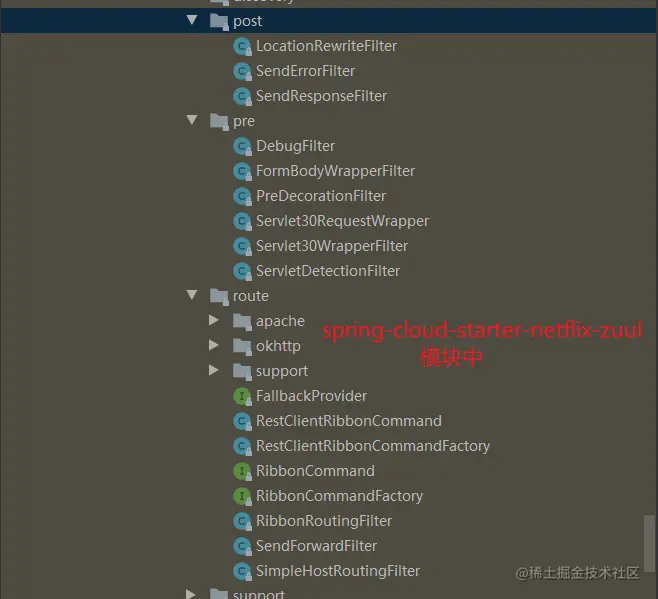
Task: Expand the bottom support package
Action: [191, 594]
